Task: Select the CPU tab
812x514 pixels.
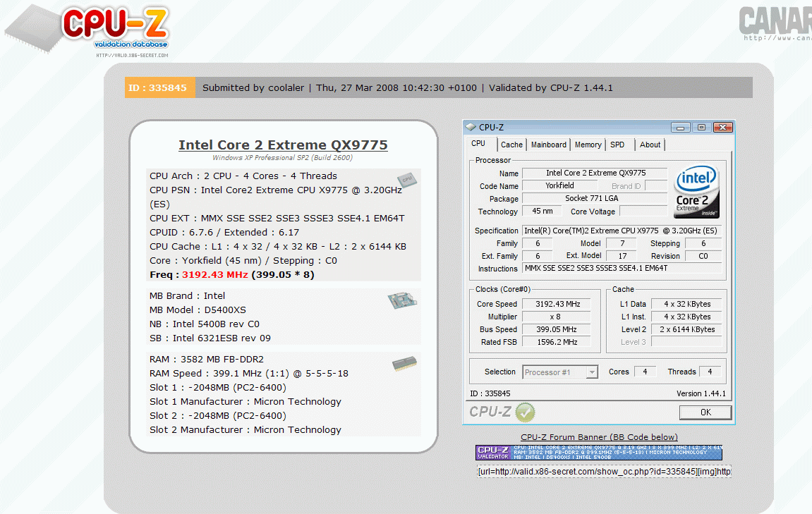Action: [x=478, y=143]
